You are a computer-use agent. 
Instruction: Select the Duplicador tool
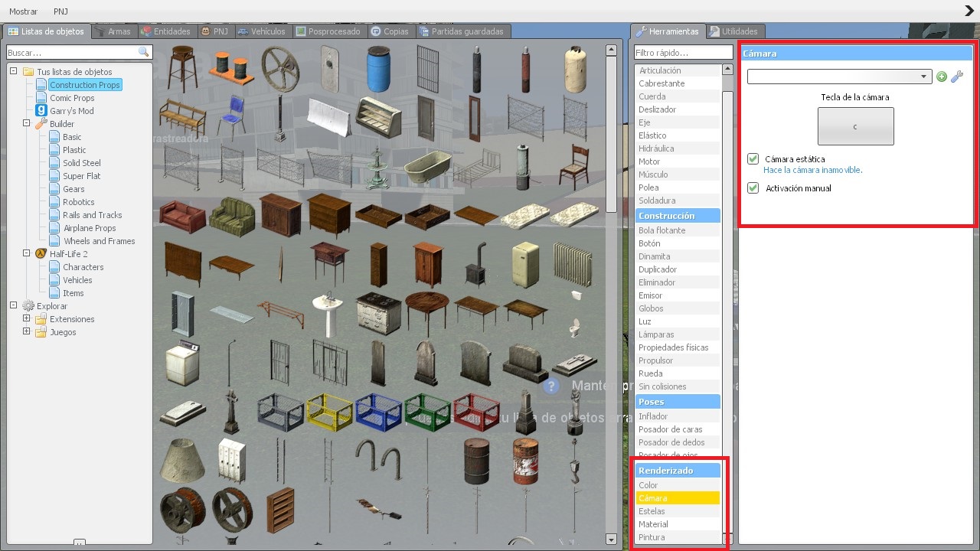click(678, 269)
